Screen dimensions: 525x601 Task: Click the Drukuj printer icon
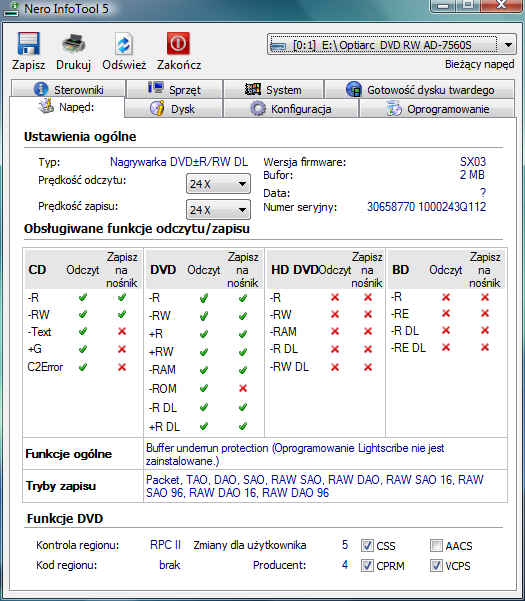click(x=73, y=44)
